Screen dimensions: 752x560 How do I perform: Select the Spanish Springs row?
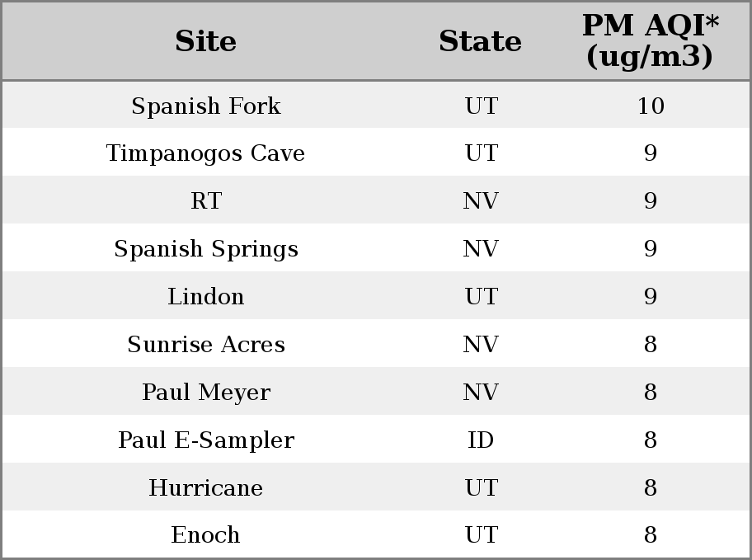(x=376, y=247)
